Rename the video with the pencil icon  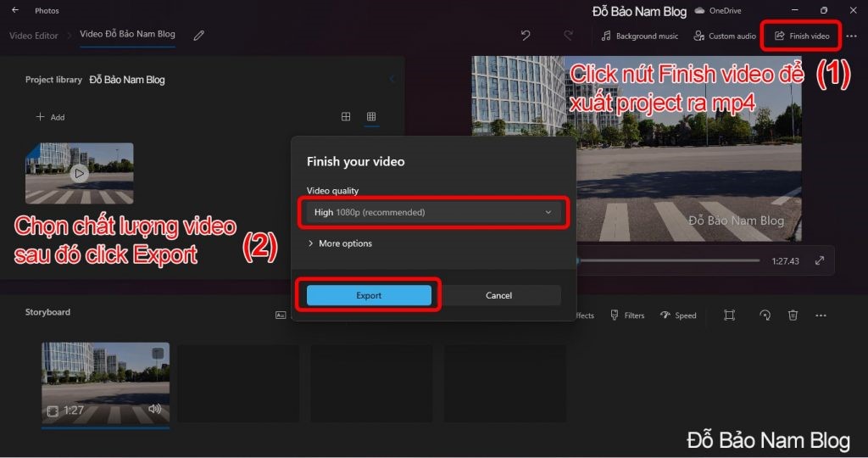point(199,36)
